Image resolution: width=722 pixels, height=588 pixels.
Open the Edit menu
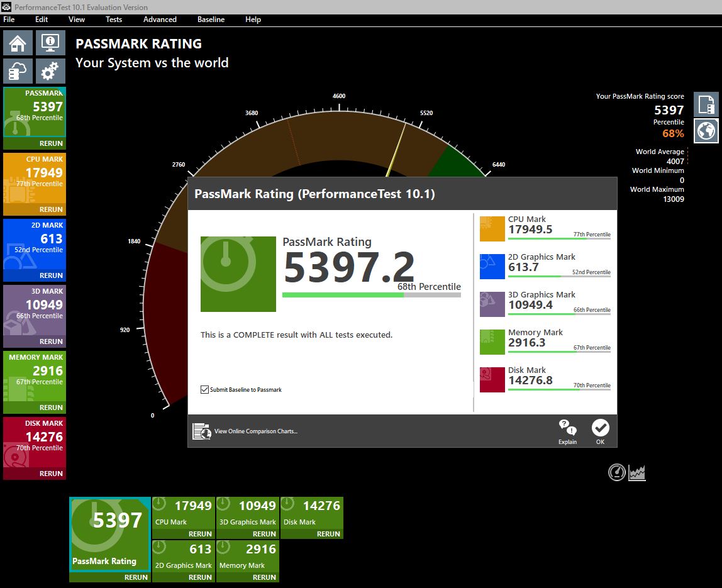(42, 19)
